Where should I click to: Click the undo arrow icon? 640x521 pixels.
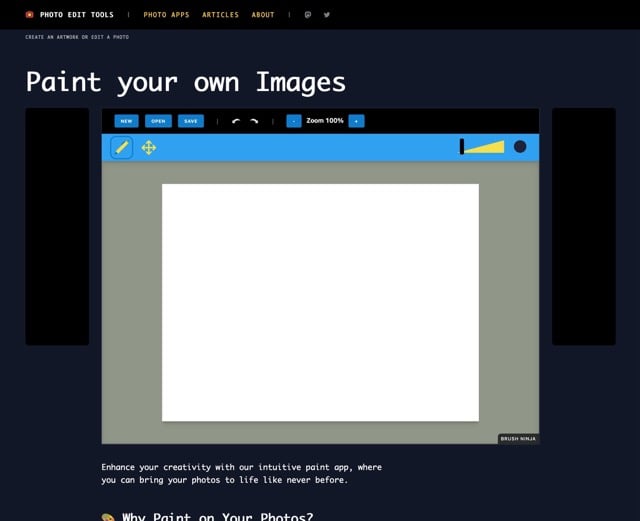tap(236, 121)
